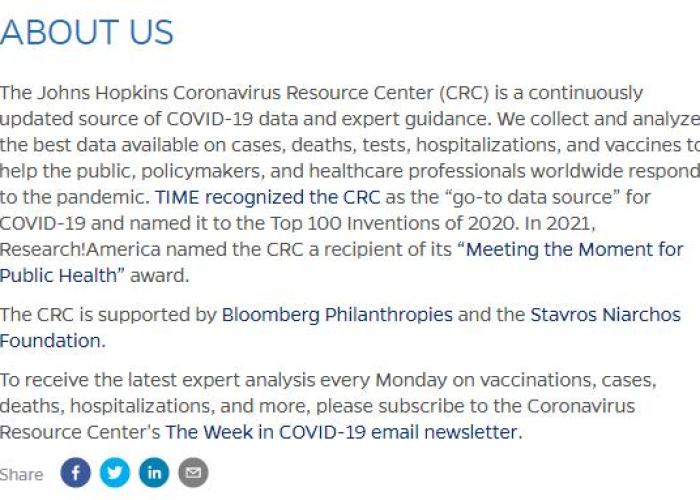Share the page via email envelope icon
This screenshot has width=700, height=500.
coord(193,472)
